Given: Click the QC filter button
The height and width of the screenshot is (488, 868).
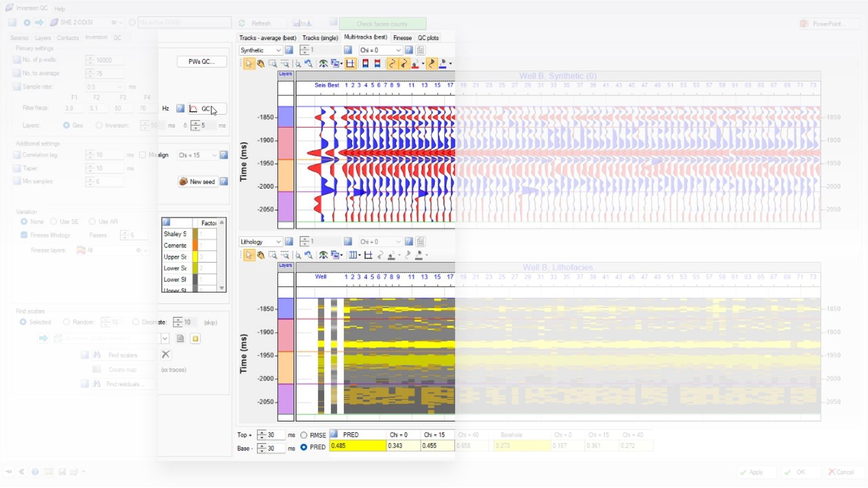Looking at the screenshot, I should point(206,109).
